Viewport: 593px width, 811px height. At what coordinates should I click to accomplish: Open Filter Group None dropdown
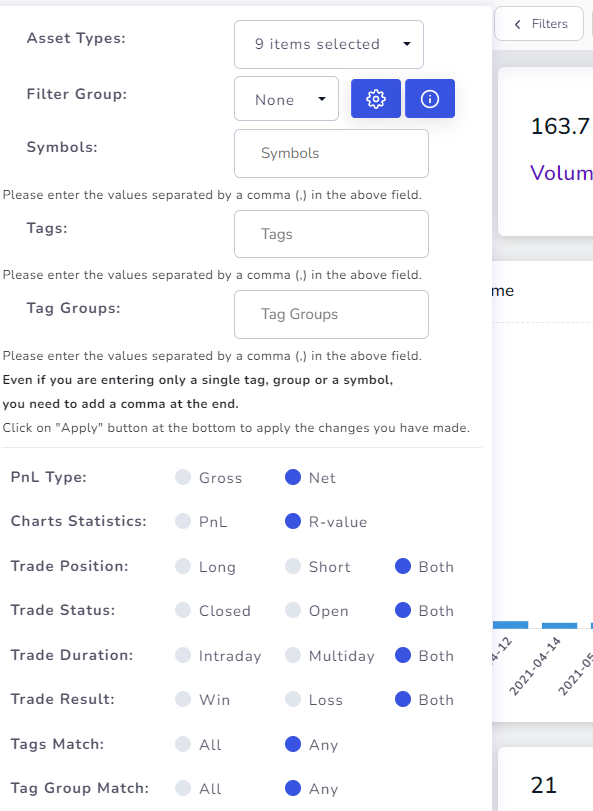coord(286,99)
